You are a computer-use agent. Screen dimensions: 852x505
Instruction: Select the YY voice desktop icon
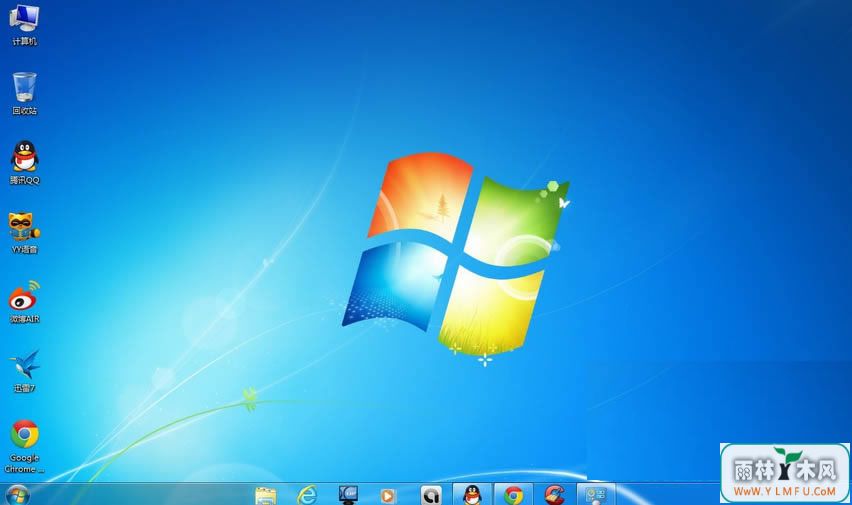point(24,233)
